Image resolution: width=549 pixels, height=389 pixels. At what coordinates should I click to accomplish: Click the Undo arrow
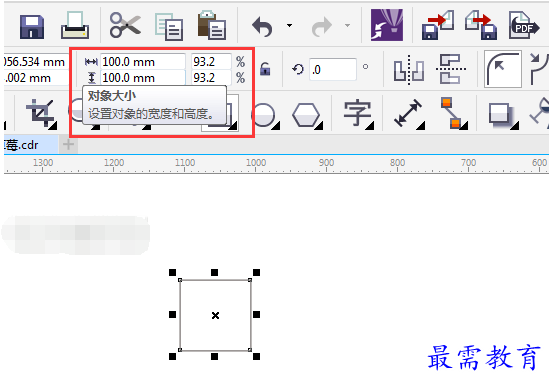[x=262, y=27]
